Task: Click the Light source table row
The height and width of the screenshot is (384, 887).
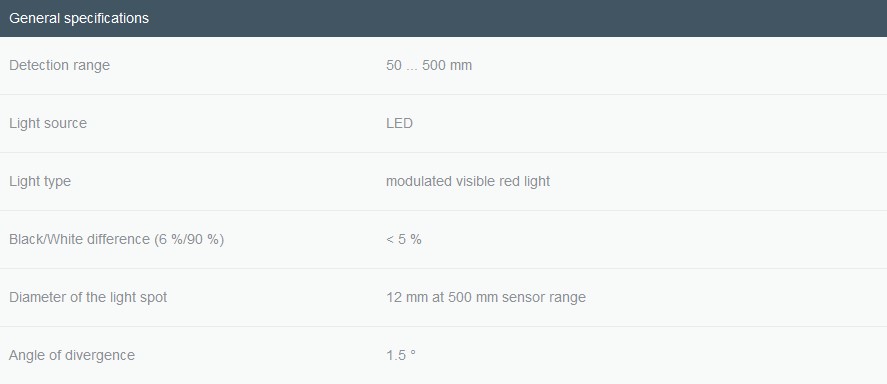Action: pos(444,123)
